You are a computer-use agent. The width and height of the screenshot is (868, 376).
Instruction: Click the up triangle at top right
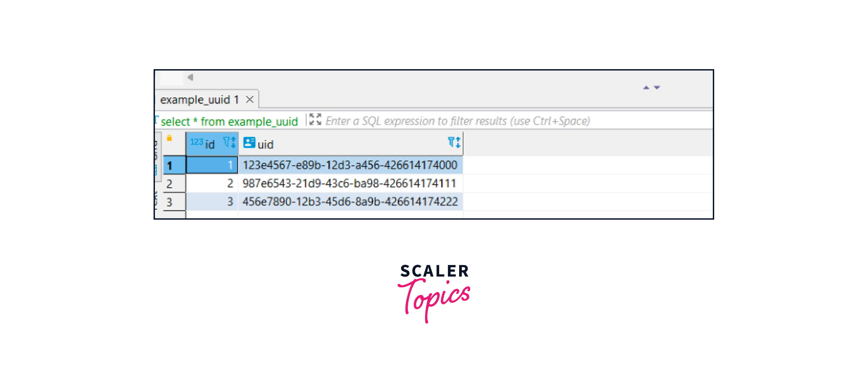pyautogui.click(x=646, y=88)
